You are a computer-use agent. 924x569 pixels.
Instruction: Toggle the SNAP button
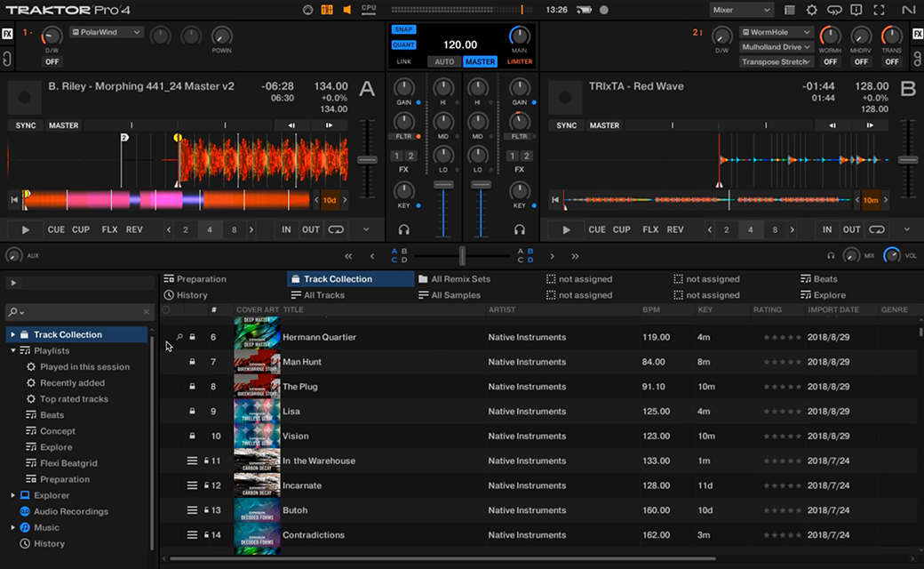[403, 29]
